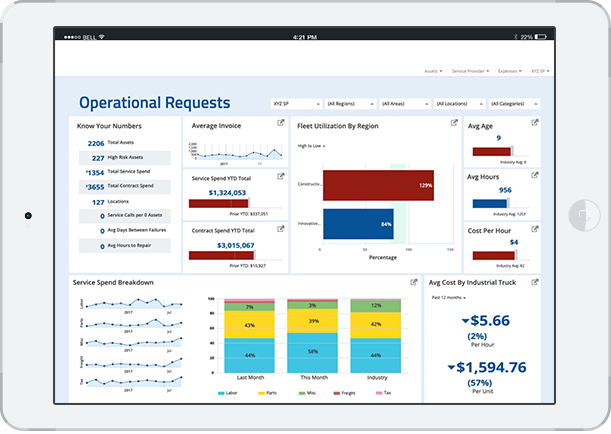
Task: Tap the Bluetooth icon in status bar
Action: pyautogui.click(x=516, y=37)
